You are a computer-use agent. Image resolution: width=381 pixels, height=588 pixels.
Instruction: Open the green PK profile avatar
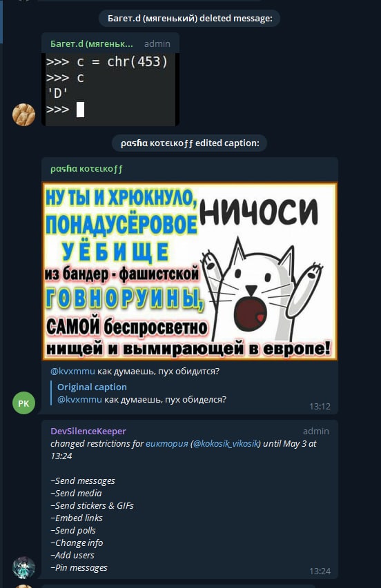[23, 403]
